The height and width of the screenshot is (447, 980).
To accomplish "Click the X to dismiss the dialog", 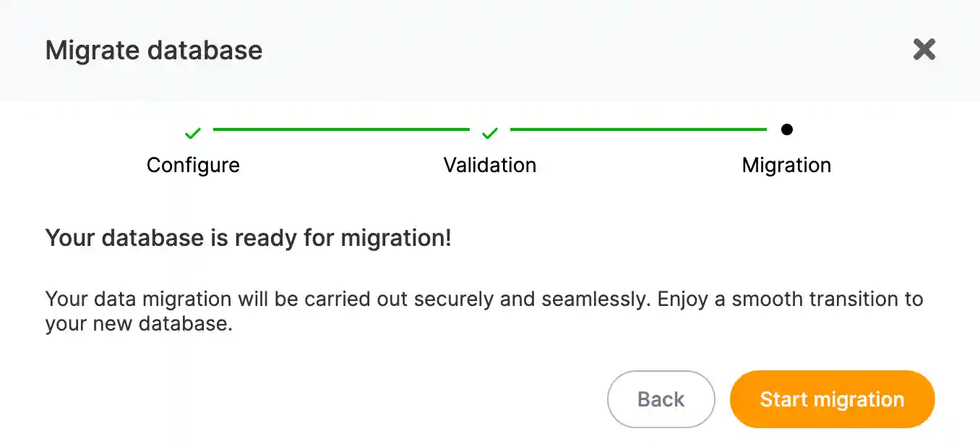I will coord(924,49).
